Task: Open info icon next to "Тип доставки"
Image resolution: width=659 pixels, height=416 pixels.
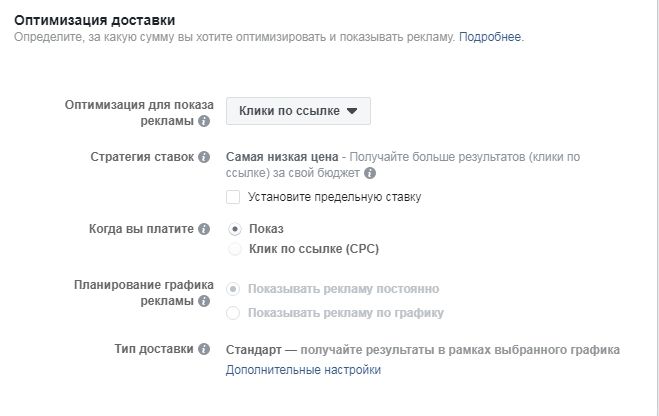Action: pos(204,349)
